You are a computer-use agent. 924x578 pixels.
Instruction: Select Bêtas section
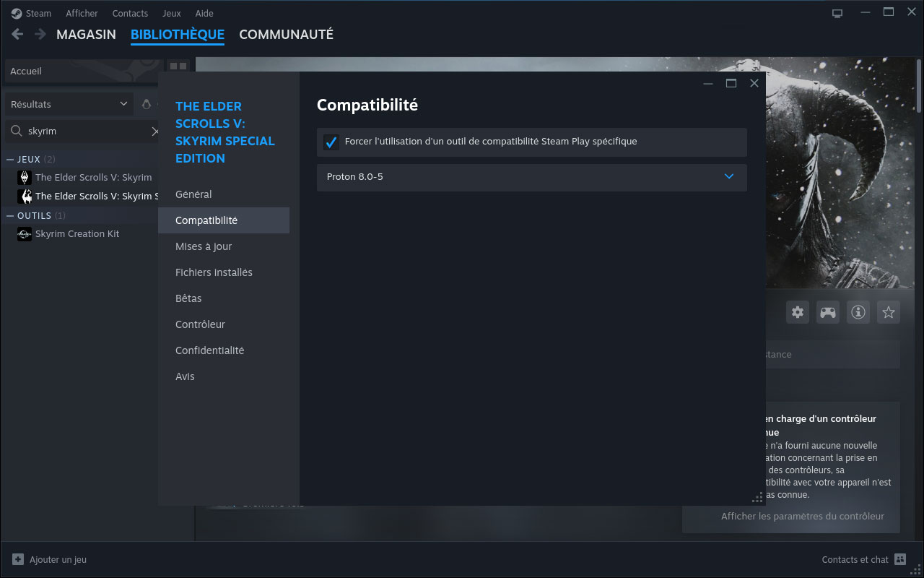(x=224, y=298)
